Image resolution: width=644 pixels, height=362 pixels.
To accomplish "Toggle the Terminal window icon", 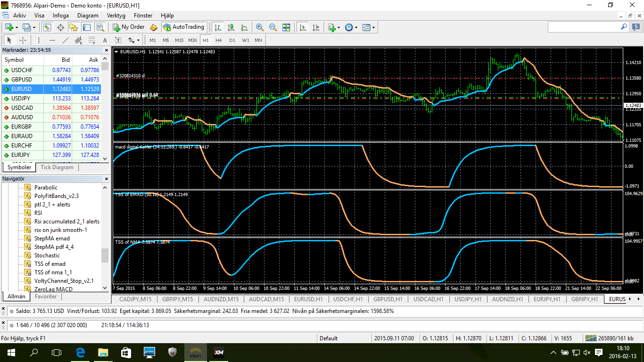I will pos(87,27).
